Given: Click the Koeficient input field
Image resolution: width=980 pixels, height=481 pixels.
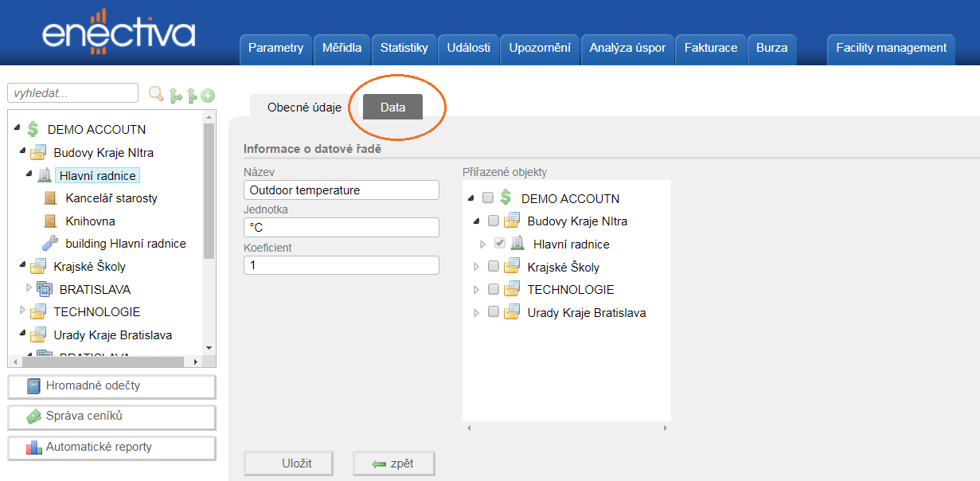Looking at the screenshot, I should click(341, 265).
